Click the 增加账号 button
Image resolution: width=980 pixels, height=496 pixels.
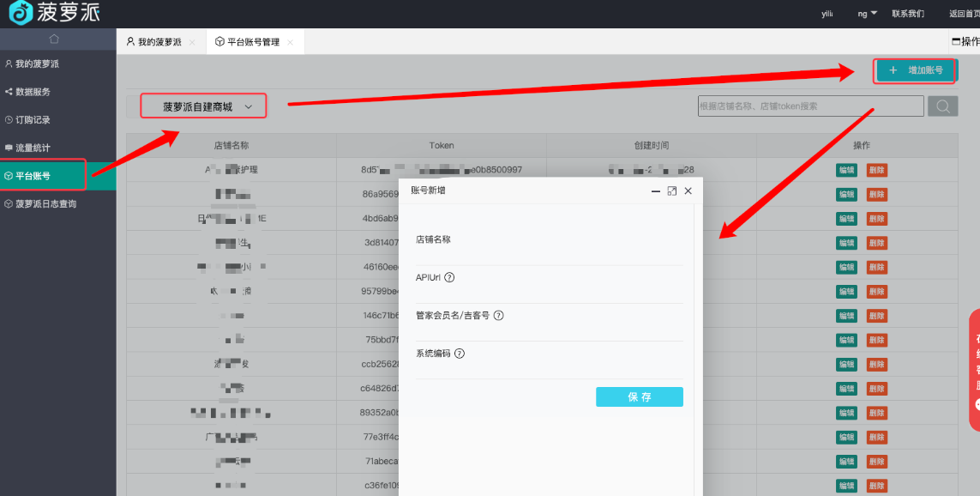[915, 70]
